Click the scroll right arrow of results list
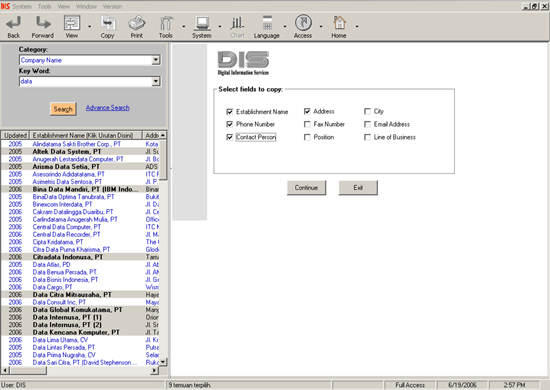The image size is (550, 390). pyautogui.click(x=155, y=370)
